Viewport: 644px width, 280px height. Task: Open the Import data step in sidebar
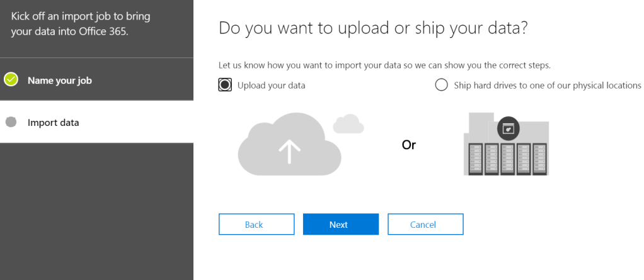point(53,123)
